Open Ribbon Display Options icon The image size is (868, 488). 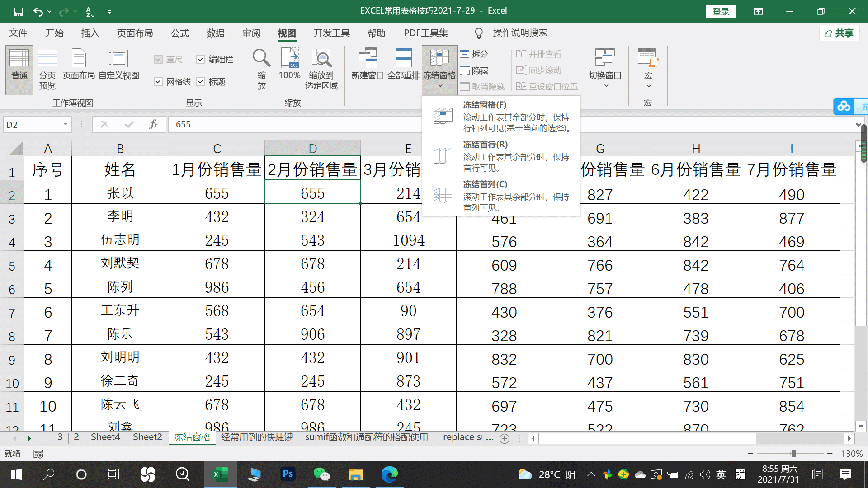[x=758, y=12]
